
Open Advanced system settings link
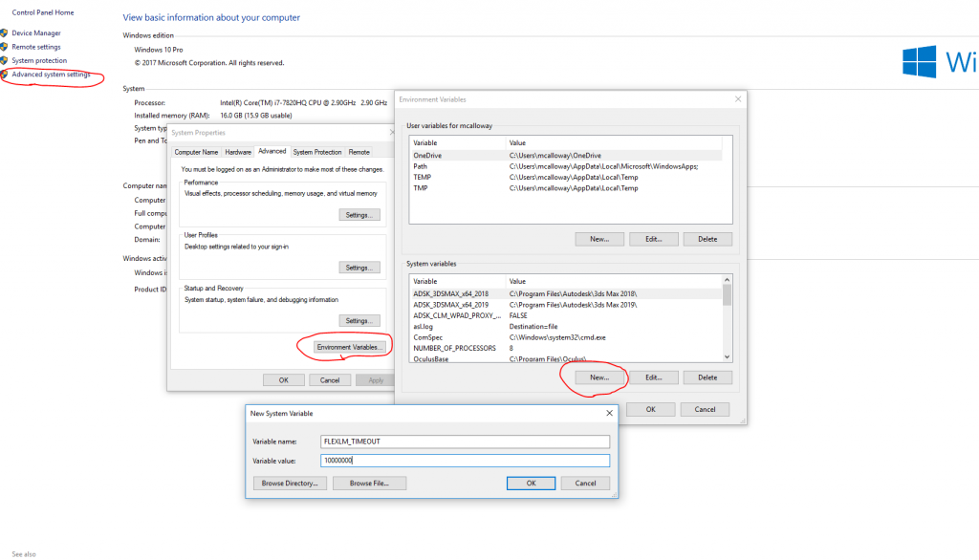tap(52, 75)
